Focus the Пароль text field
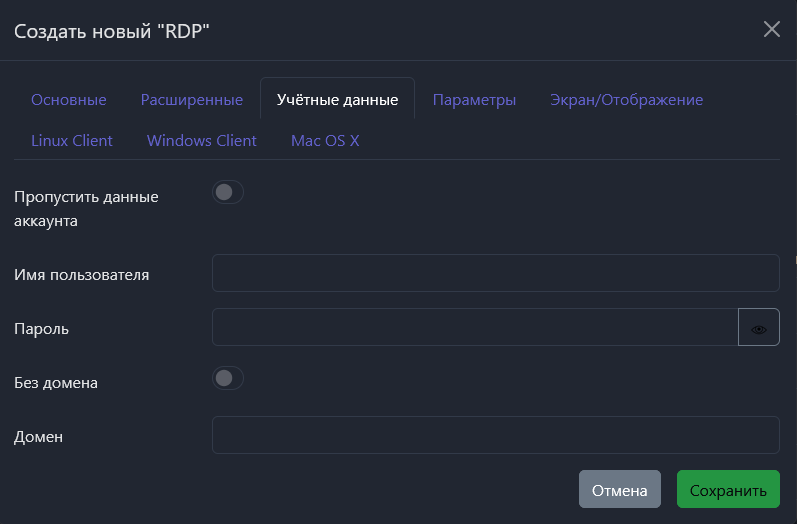This screenshot has width=797, height=524. [475, 327]
